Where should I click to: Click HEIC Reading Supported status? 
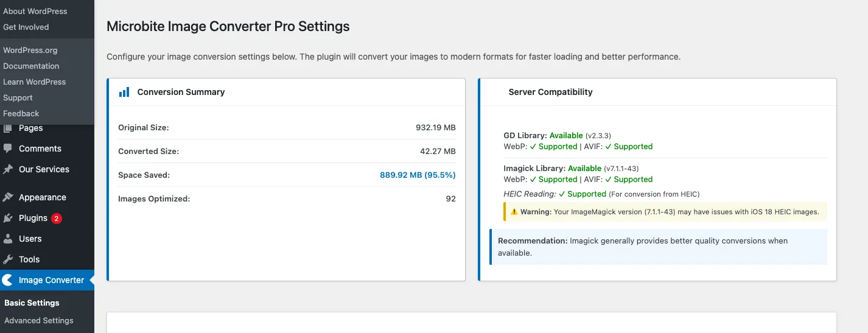583,194
